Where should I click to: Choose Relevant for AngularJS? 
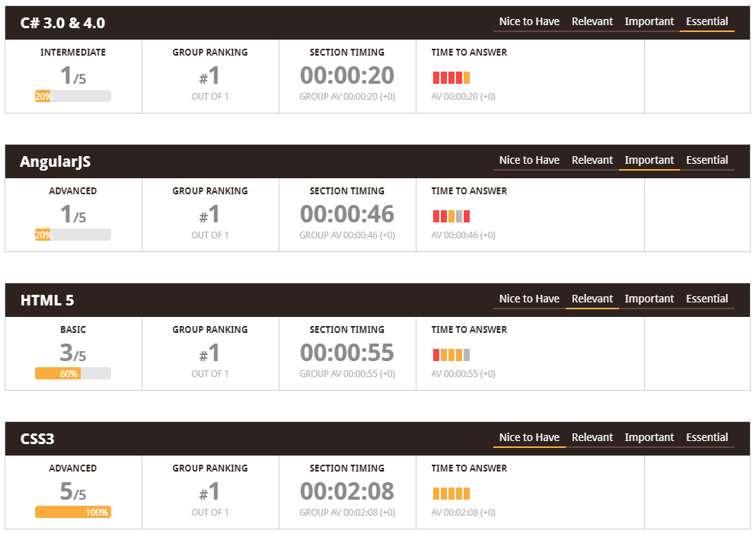[x=592, y=160]
